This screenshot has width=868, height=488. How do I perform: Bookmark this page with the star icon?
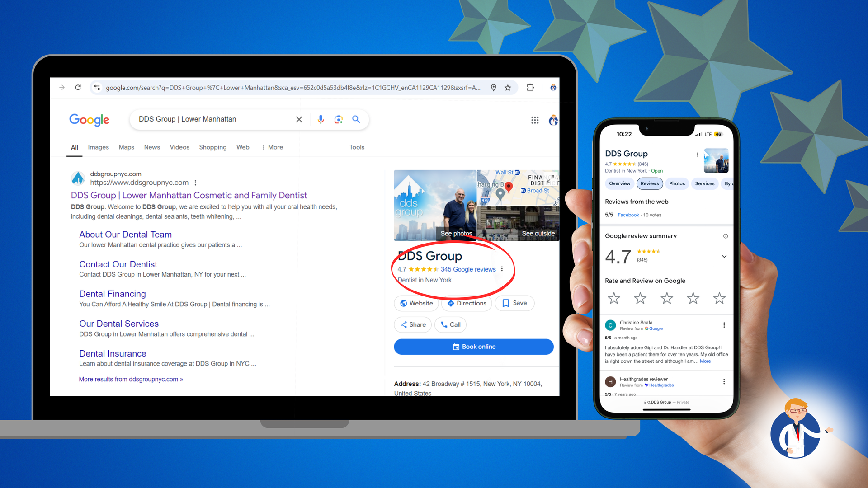[508, 88]
